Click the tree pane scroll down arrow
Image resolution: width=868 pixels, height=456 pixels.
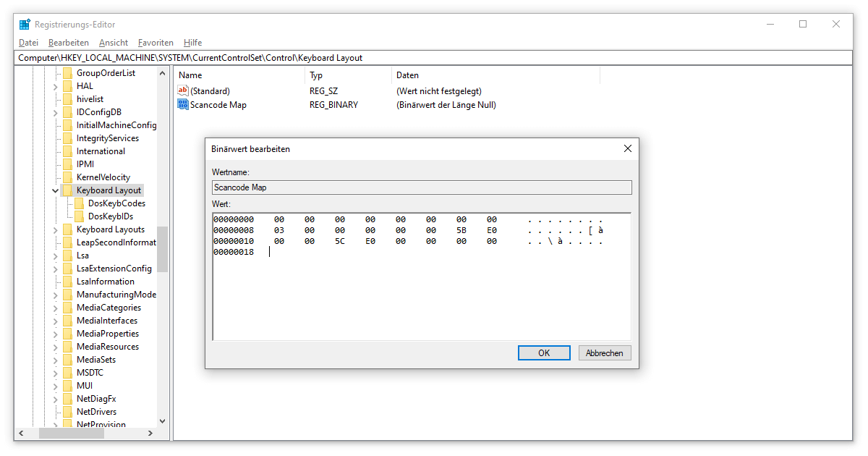[162, 421]
